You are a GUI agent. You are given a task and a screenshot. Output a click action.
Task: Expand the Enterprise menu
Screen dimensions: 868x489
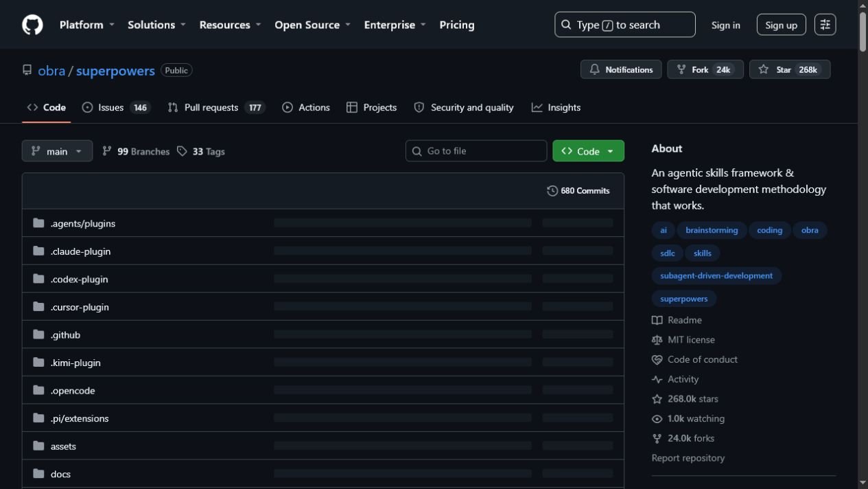point(395,25)
